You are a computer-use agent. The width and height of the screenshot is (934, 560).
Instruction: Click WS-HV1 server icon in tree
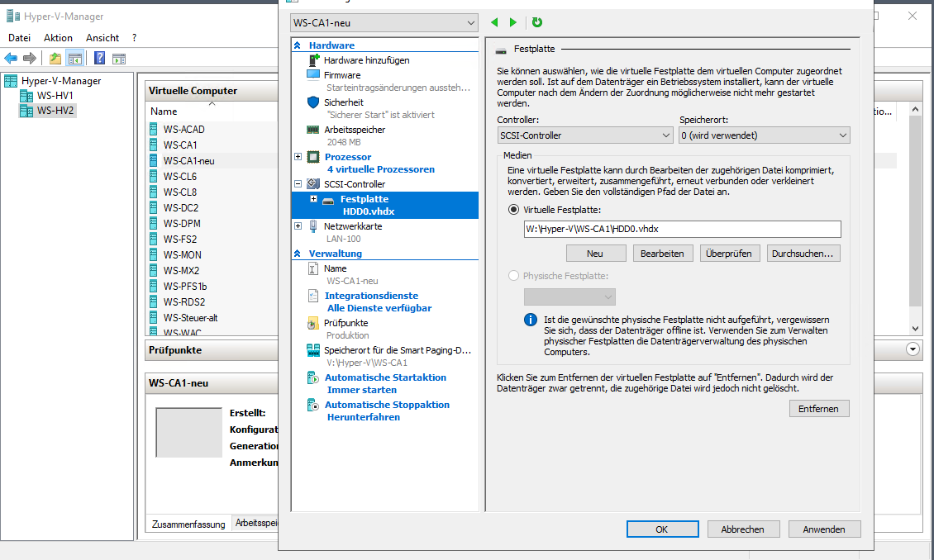[x=26, y=95]
